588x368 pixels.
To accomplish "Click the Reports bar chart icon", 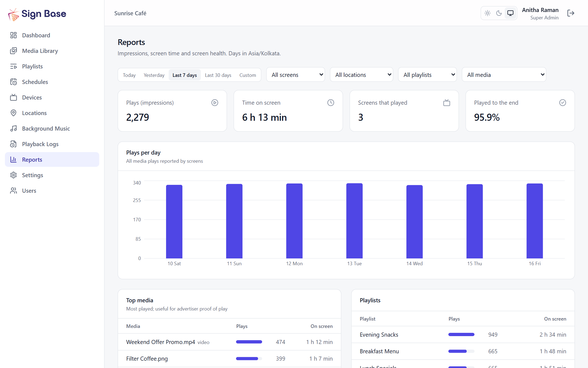I will point(13,159).
